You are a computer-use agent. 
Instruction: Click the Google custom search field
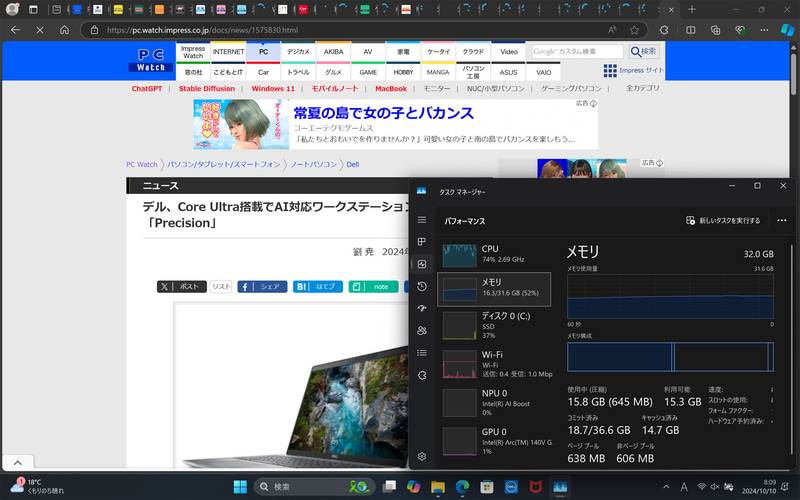point(577,52)
